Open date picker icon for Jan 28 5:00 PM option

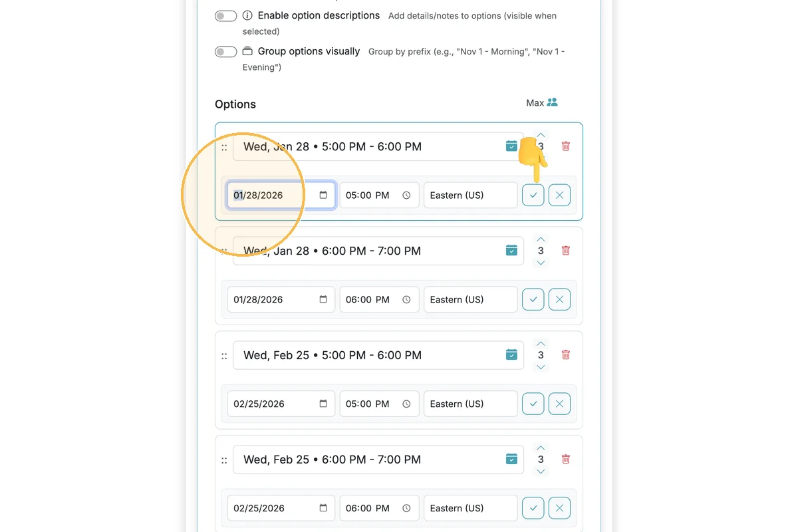(323, 196)
